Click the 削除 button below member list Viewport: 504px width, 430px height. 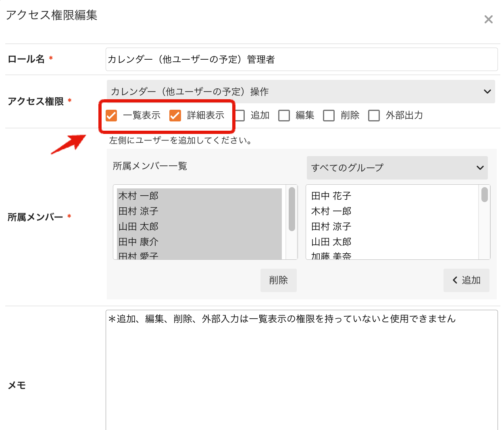[278, 280]
